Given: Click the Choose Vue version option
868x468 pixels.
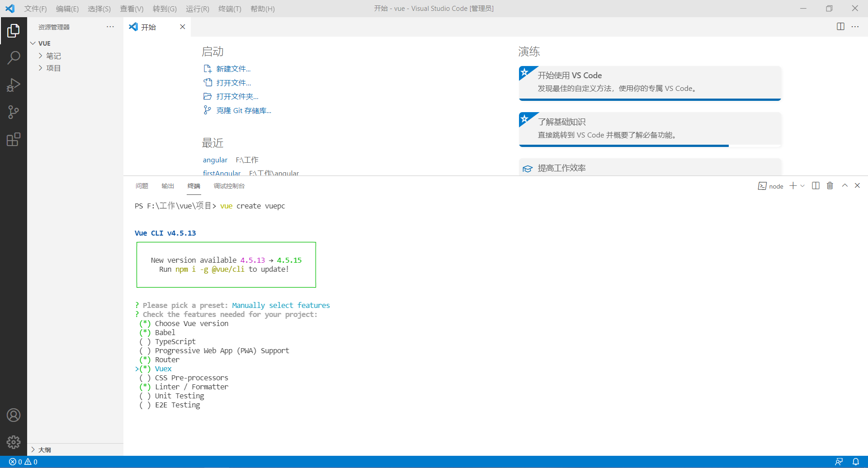Looking at the screenshot, I should click(x=192, y=323).
